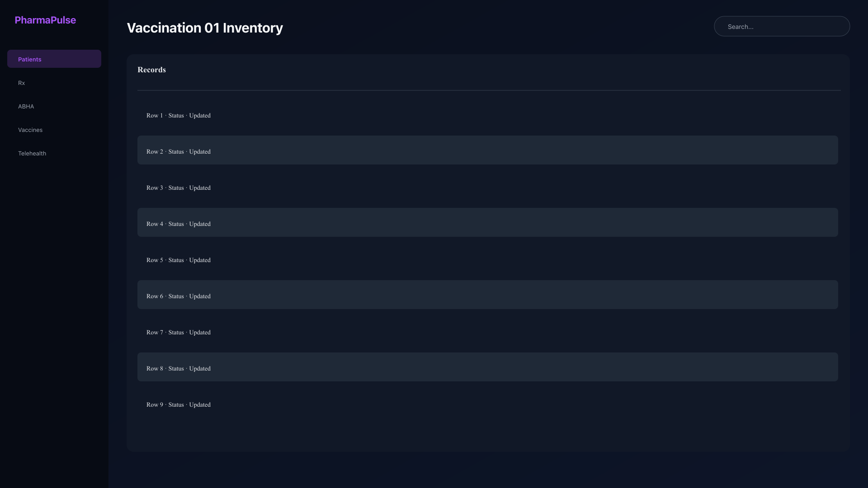The width and height of the screenshot is (868, 488).
Task: Pick the Row 8 record
Action: (x=487, y=367)
